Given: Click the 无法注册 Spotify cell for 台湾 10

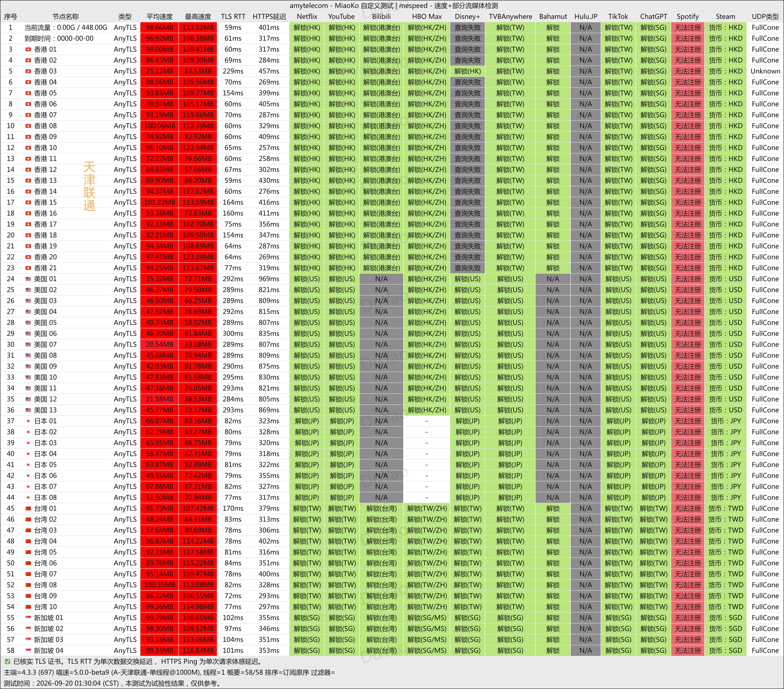Looking at the screenshot, I should [x=688, y=607].
